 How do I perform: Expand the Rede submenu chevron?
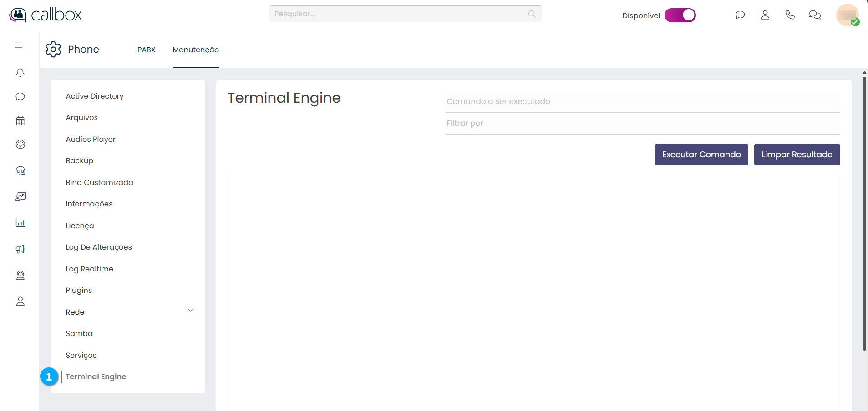click(x=190, y=311)
